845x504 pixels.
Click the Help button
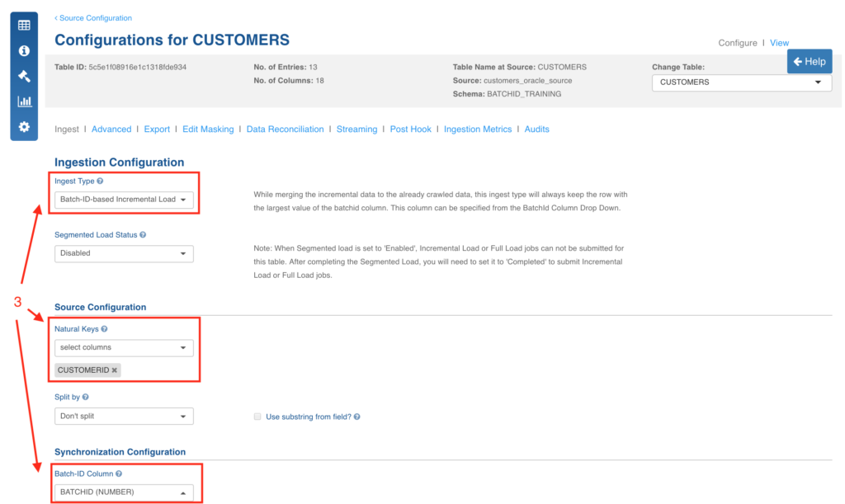(810, 61)
